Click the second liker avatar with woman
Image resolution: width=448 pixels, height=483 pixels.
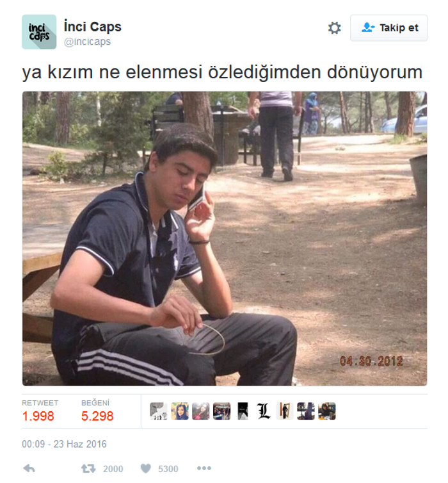pos(180,411)
